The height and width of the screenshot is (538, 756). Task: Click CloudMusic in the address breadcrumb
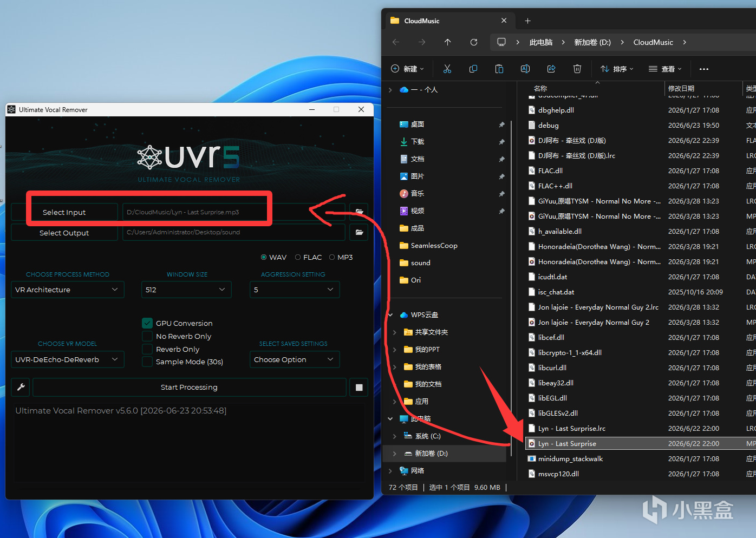point(653,42)
